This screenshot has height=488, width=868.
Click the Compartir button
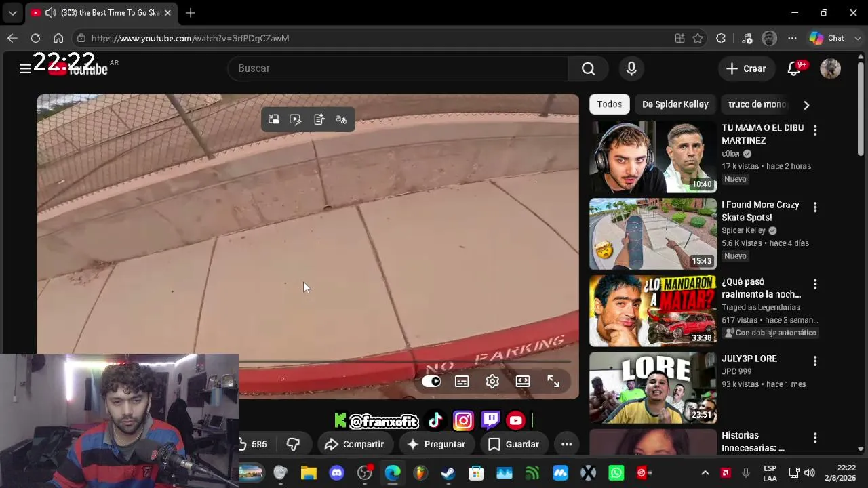[354, 444]
